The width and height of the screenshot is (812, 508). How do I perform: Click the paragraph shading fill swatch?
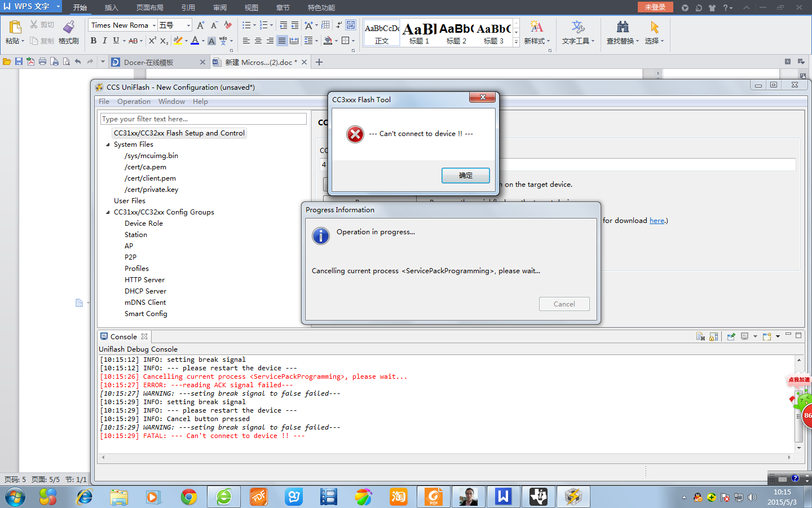tap(328, 41)
